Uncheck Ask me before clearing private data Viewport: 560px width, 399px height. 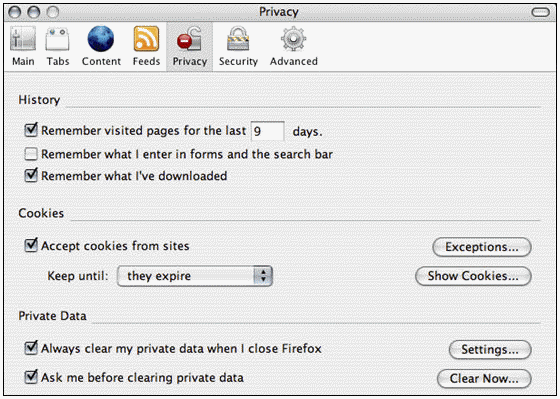(x=31, y=377)
